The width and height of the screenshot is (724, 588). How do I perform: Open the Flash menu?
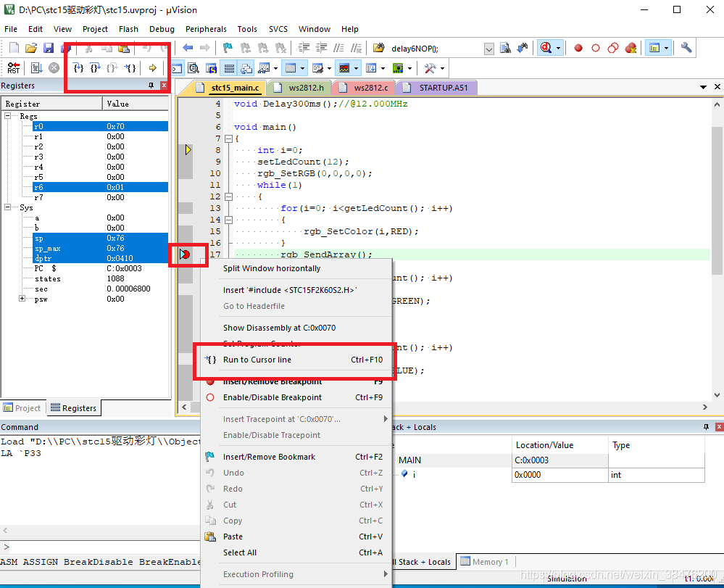coord(128,29)
